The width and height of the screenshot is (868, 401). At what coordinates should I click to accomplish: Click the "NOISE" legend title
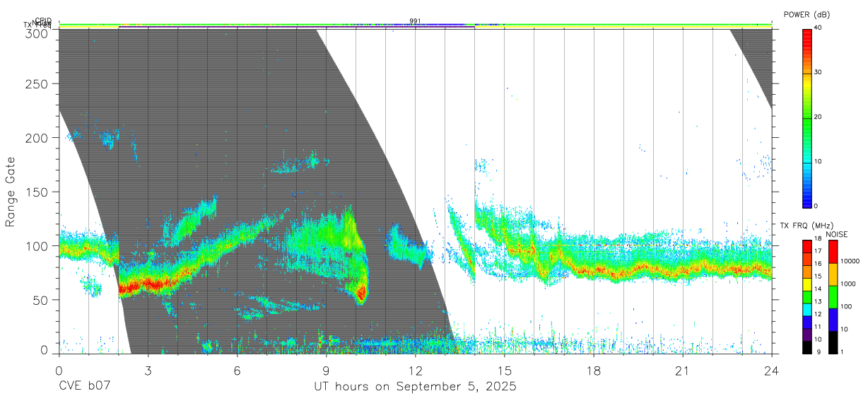click(x=835, y=234)
